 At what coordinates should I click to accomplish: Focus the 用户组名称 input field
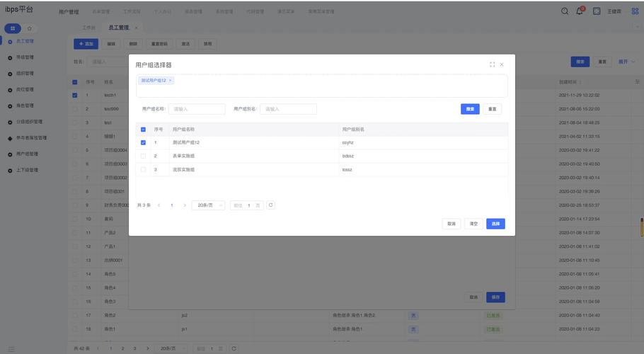[x=197, y=109]
